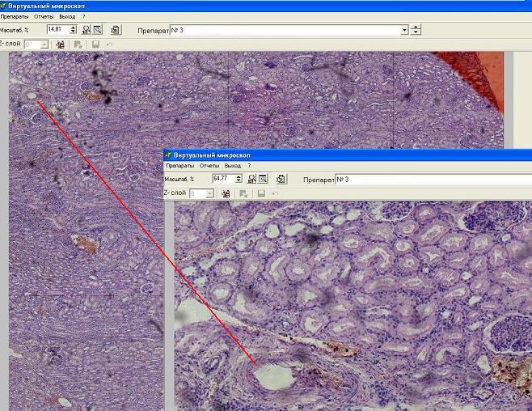Click red marker icon beside Z-слой in back window
532x411 pixels.
click(x=60, y=44)
